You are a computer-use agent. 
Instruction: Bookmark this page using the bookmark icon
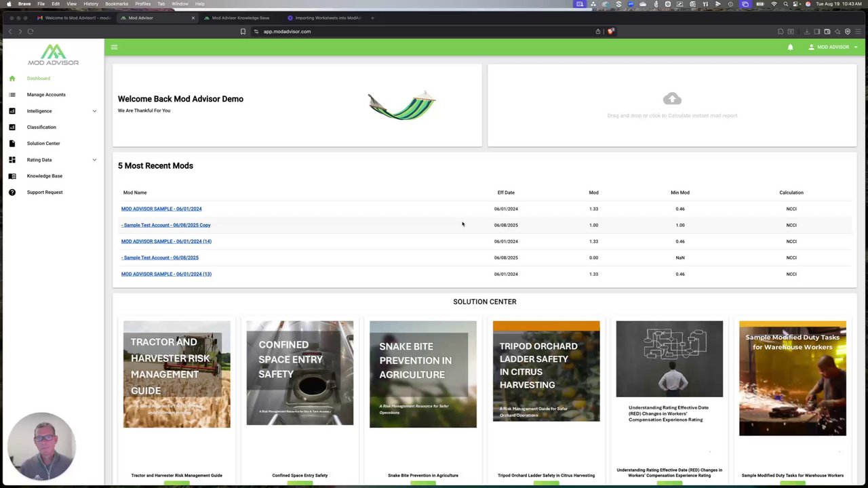coord(243,31)
